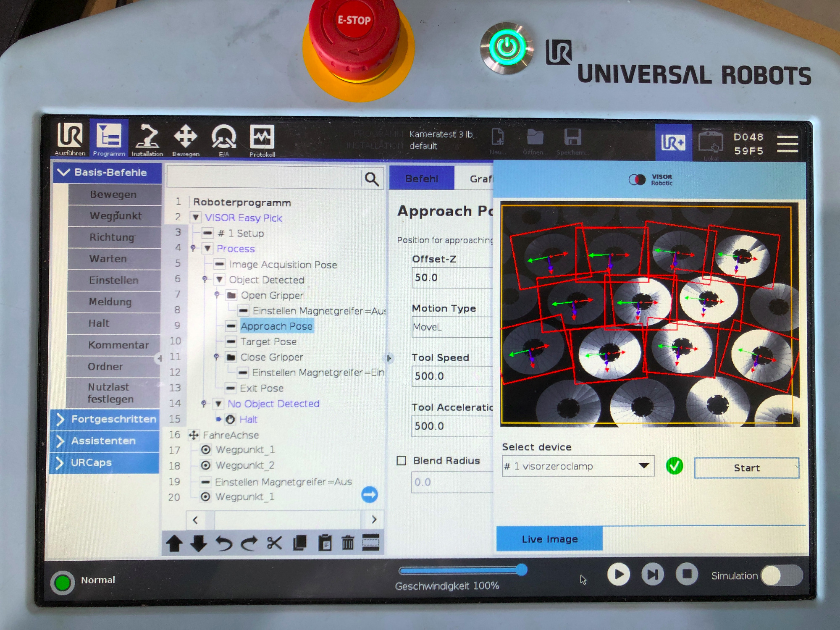This screenshot has height=630, width=840.
Task: Insert a Bewegen command
Action: pos(114,194)
